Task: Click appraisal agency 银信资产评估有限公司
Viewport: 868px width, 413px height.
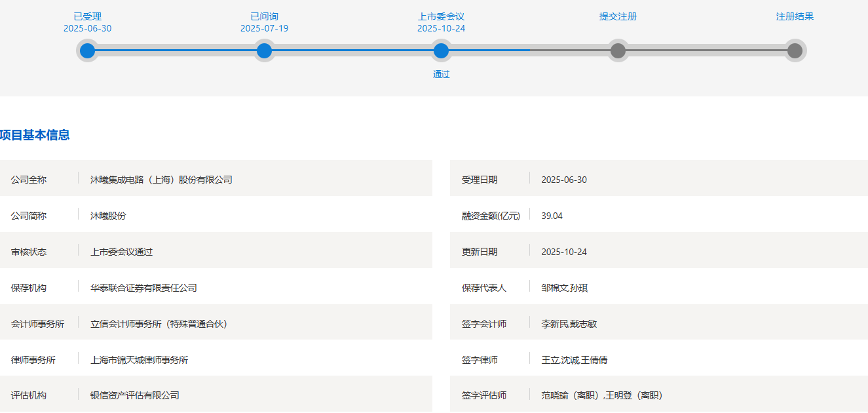Action: 134,395
